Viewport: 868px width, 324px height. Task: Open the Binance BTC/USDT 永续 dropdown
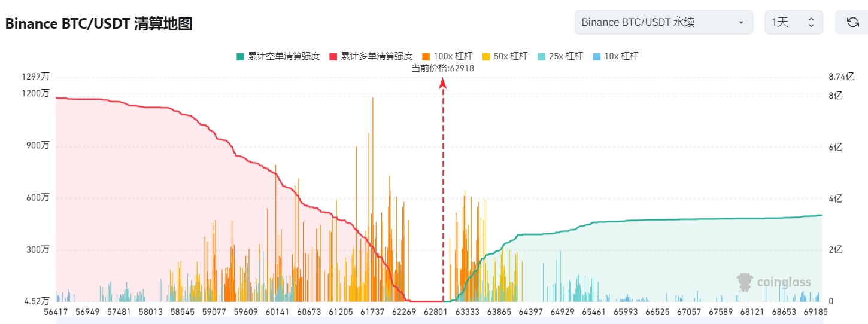(x=663, y=23)
